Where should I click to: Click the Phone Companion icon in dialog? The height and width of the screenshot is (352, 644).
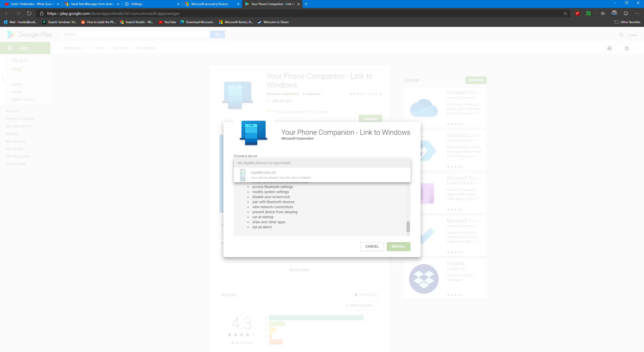254,133
